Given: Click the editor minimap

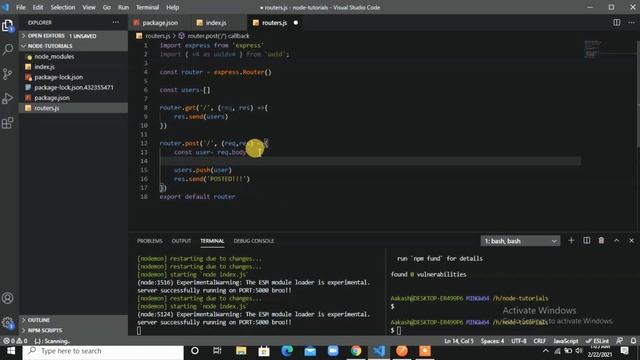Looking at the screenshot, I should point(593,49).
